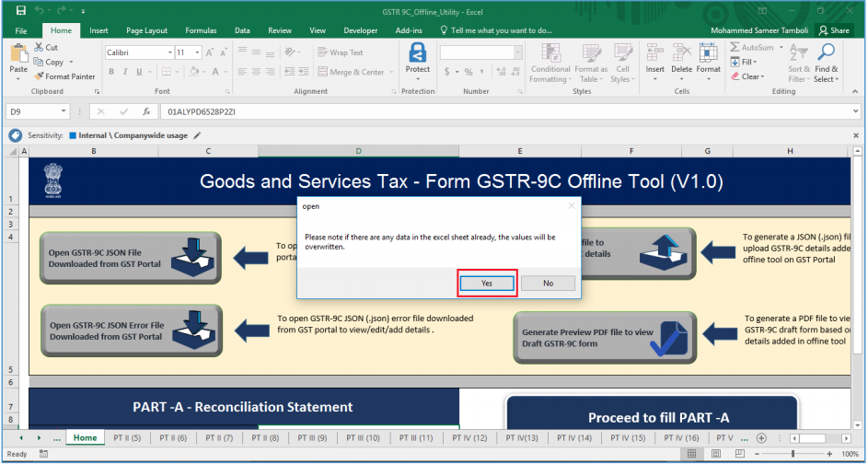Image resolution: width=868 pixels, height=464 pixels.
Task: Open Cell Styles gallery
Action: [623, 64]
